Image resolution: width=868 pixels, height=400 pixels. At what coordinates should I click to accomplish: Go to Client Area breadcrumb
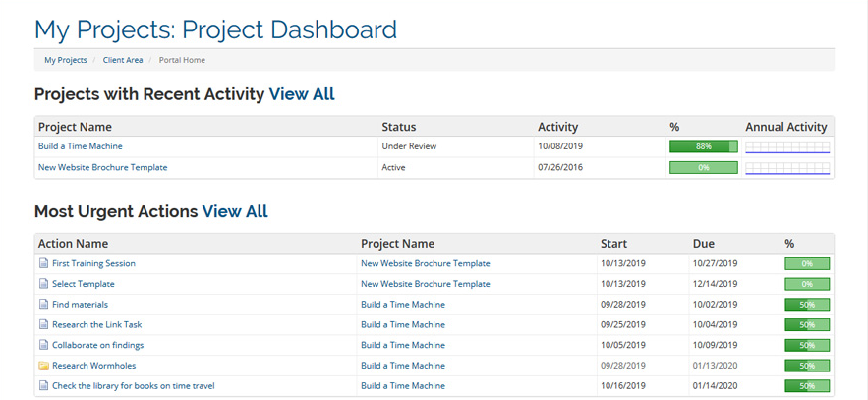(123, 60)
